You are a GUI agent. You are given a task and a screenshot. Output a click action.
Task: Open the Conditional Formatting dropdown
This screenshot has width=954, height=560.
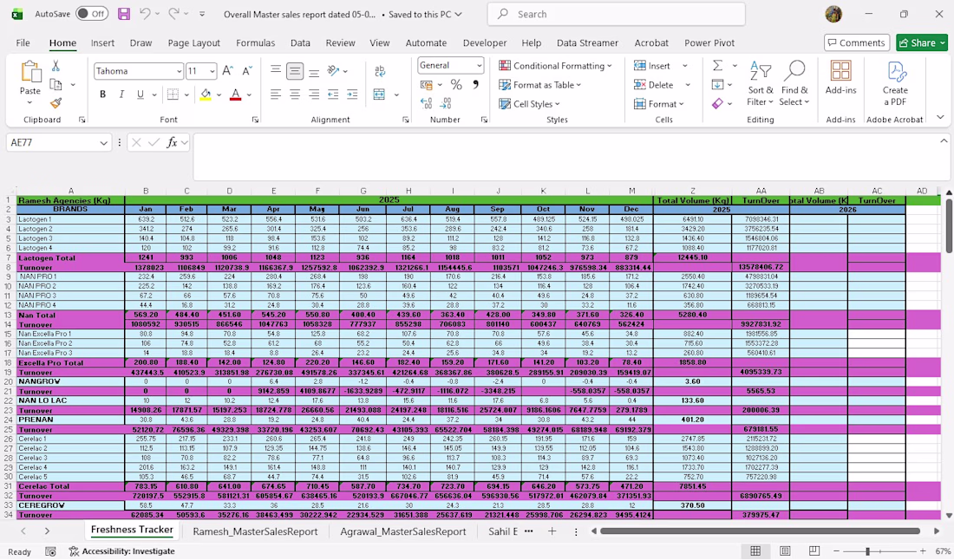(555, 66)
